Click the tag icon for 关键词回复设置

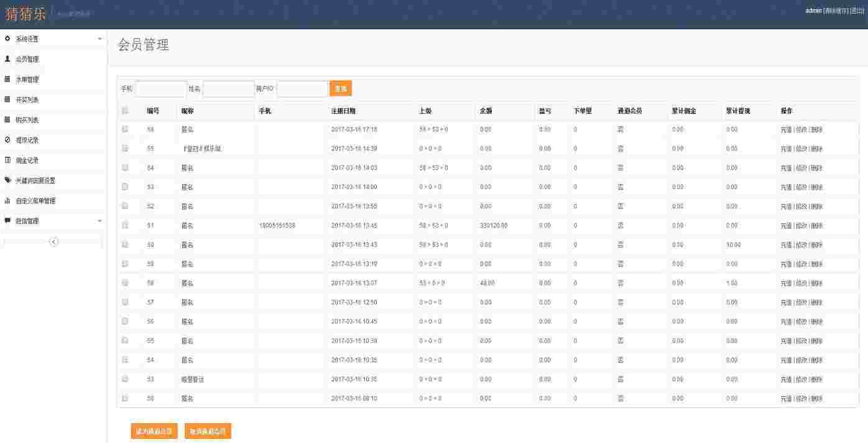[x=7, y=180]
